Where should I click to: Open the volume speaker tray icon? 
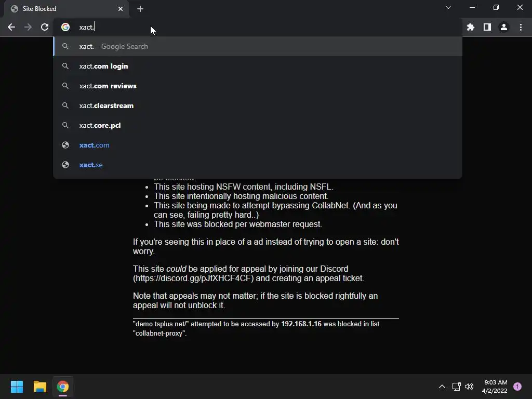click(469, 387)
